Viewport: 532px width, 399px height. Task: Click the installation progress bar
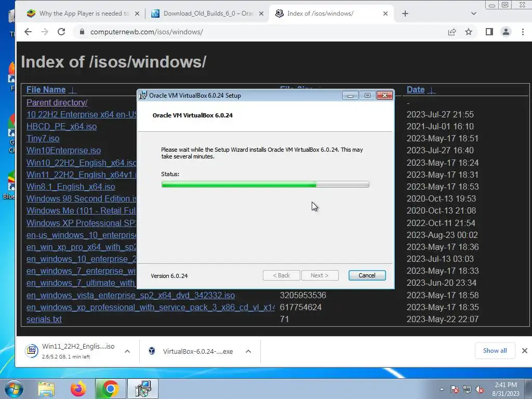click(265, 184)
